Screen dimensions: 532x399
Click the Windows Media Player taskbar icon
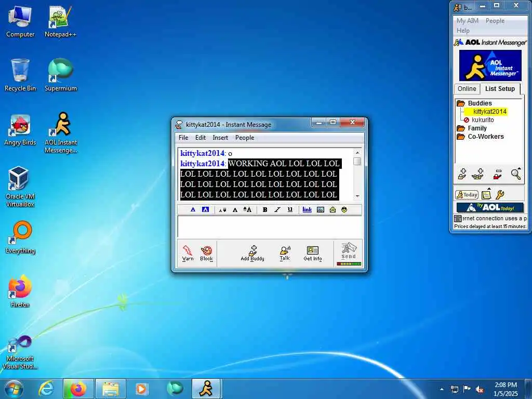click(141, 389)
